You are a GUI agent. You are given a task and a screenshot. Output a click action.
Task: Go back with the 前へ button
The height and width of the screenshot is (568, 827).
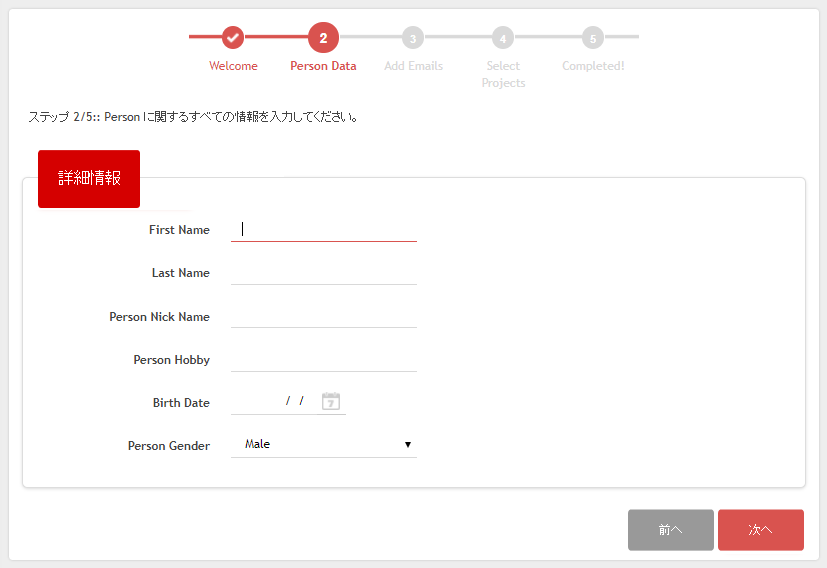(671, 530)
